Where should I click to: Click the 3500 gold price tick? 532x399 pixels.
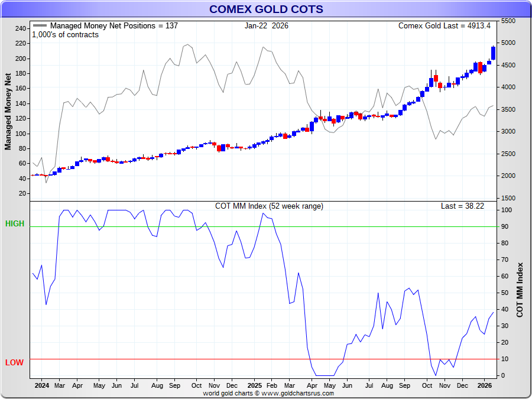coord(508,109)
